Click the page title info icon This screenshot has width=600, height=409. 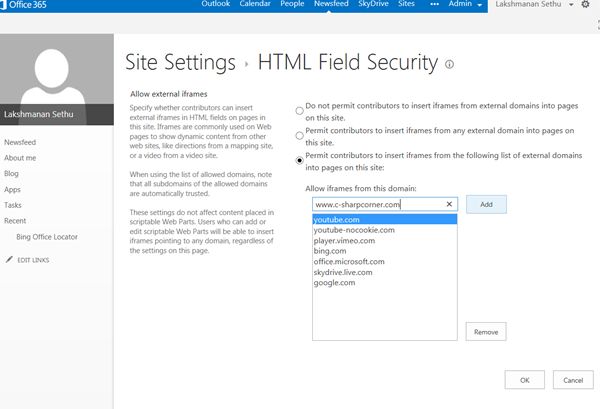449,65
